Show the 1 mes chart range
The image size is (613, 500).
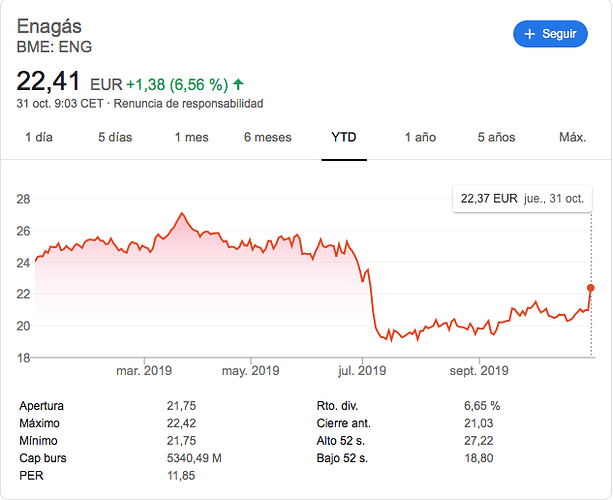[192, 137]
